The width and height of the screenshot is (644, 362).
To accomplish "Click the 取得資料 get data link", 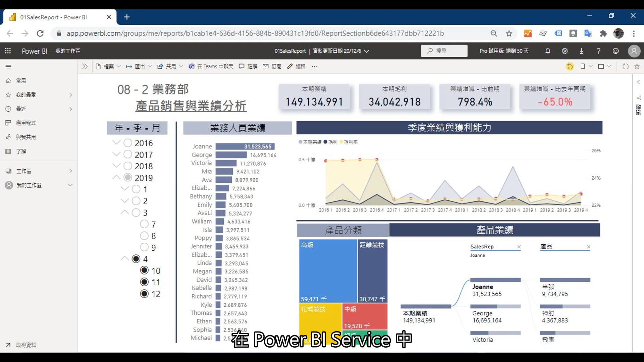I will (25, 345).
